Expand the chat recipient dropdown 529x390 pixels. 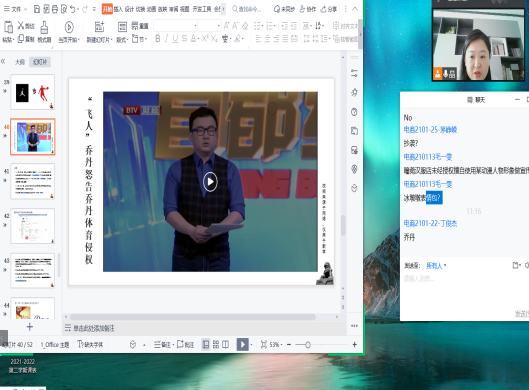click(x=436, y=266)
